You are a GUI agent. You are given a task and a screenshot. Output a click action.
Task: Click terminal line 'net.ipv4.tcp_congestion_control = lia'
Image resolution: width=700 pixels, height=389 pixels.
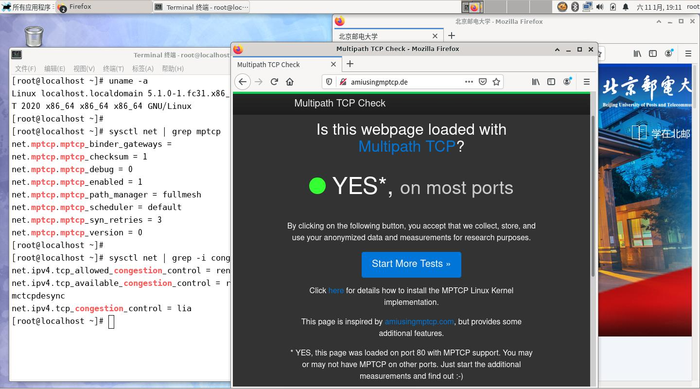[x=101, y=308]
